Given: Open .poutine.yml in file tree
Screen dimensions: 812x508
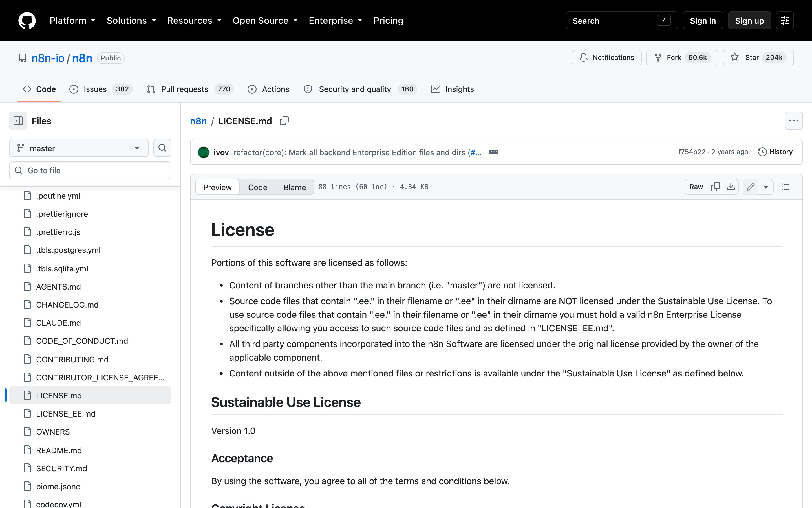Looking at the screenshot, I should (x=90, y=196).
